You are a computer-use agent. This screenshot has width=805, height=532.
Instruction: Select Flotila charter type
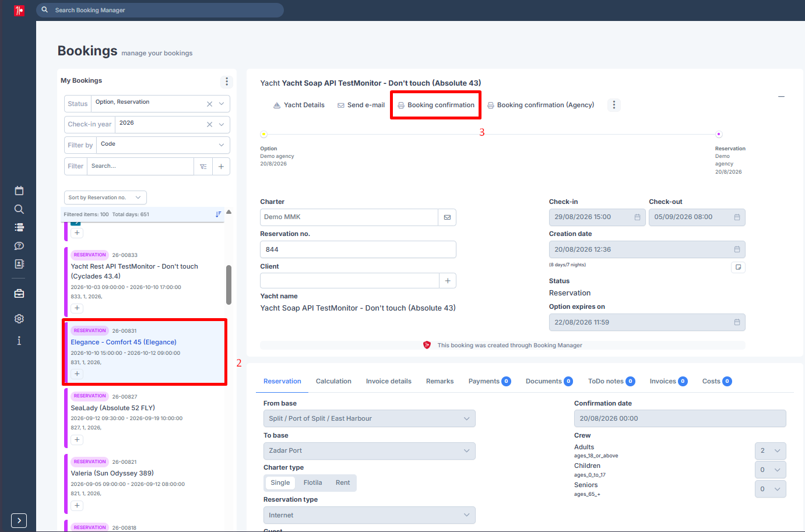312,483
